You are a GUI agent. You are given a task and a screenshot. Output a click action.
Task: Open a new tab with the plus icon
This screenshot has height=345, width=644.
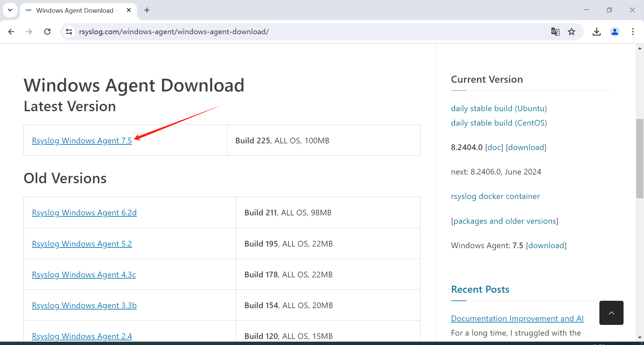pos(147,10)
